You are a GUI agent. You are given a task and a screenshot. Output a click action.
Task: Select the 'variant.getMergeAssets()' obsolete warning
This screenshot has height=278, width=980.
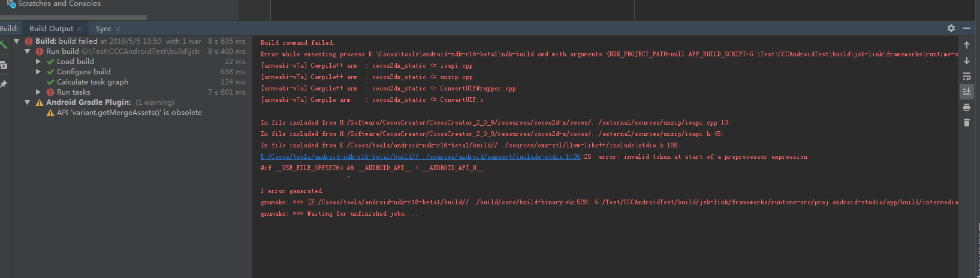pyautogui.click(x=129, y=113)
